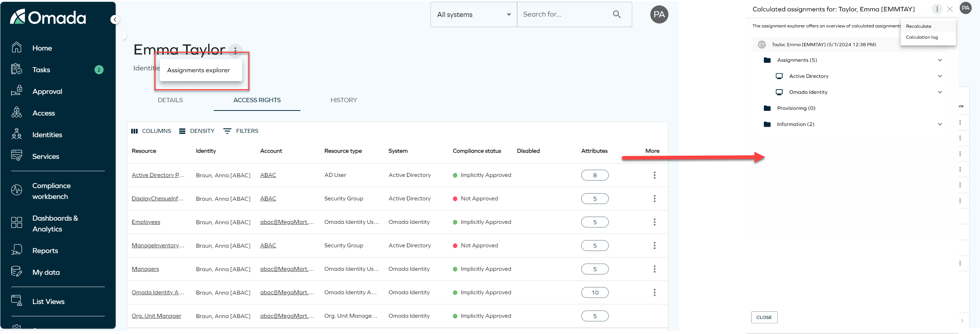Screen dimensions: 980x334
Task: Open the PA user avatar in main header
Action: pos(659,14)
